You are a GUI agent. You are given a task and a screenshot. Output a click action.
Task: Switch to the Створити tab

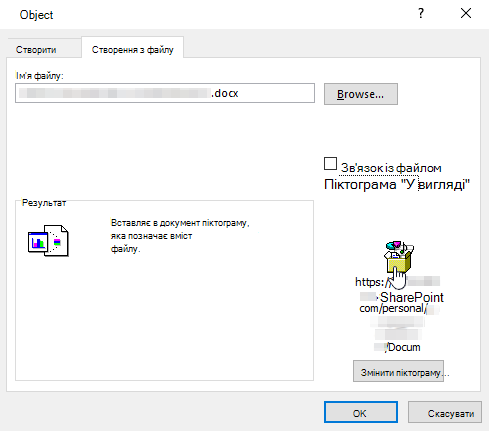[x=36, y=50]
